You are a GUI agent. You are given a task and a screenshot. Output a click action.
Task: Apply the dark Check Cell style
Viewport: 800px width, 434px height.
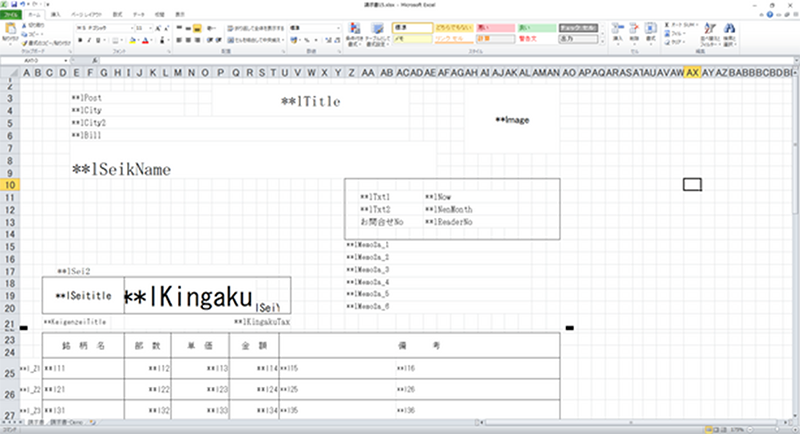(x=579, y=28)
